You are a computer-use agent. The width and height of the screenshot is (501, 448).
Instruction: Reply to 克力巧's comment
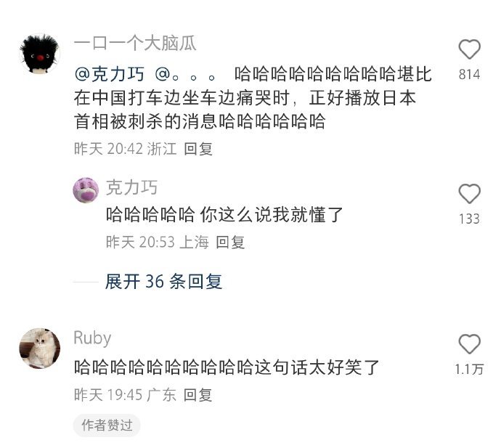click(x=230, y=242)
